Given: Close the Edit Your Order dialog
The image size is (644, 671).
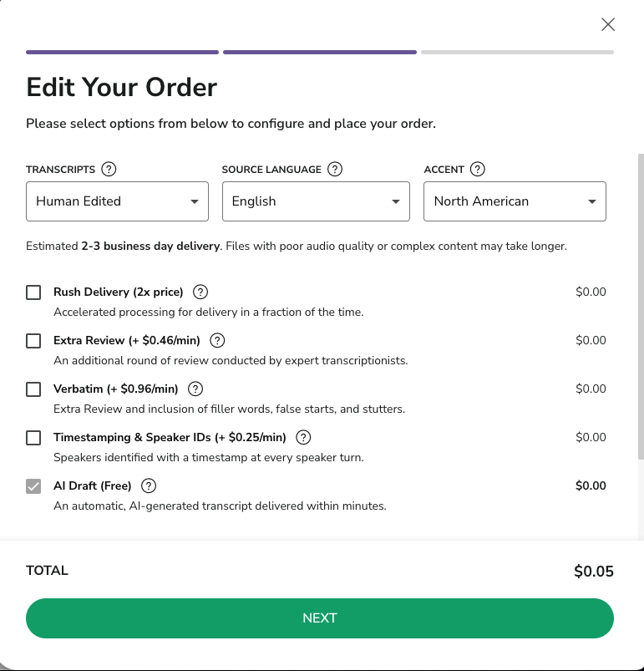Looking at the screenshot, I should tap(608, 24).
